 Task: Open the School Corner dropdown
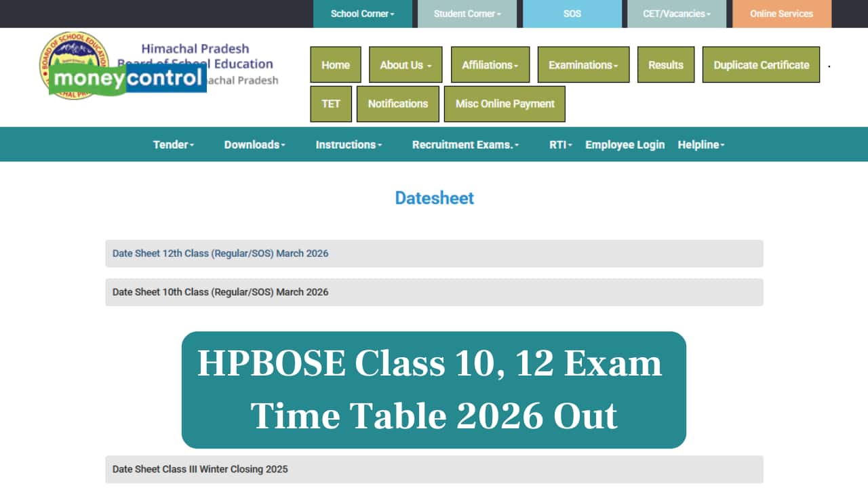[x=363, y=14]
